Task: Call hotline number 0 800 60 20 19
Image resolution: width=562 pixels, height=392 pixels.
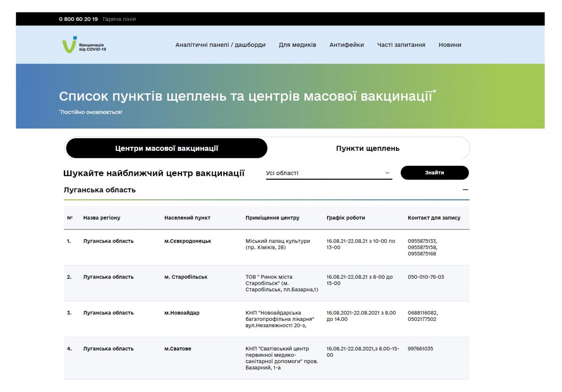Action: pyautogui.click(x=78, y=19)
